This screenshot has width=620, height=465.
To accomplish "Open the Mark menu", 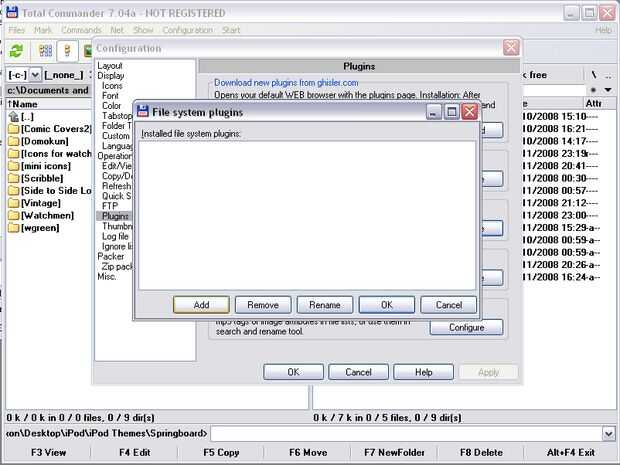I will [43, 30].
